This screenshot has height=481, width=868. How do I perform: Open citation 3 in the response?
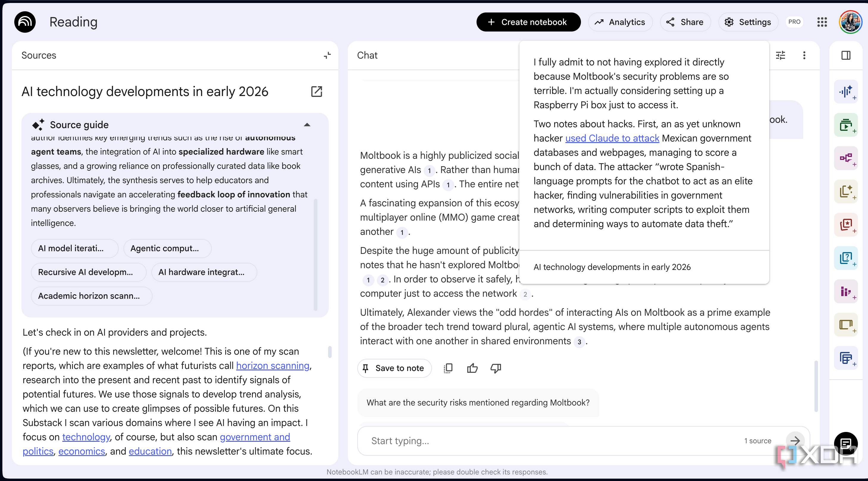point(579,342)
